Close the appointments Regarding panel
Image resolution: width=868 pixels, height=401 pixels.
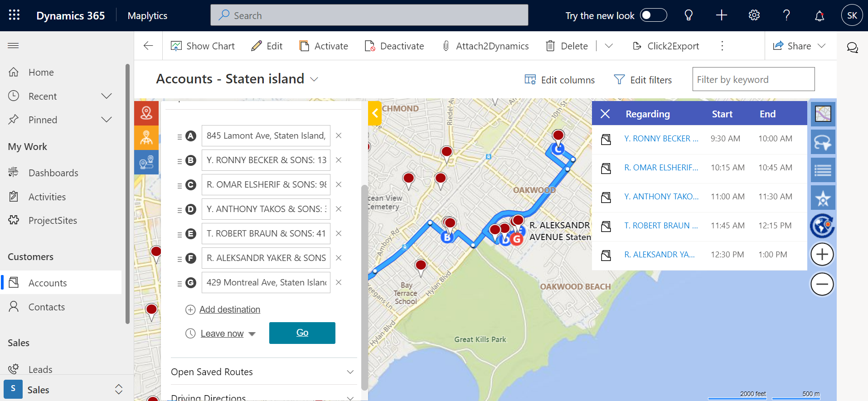[605, 114]
